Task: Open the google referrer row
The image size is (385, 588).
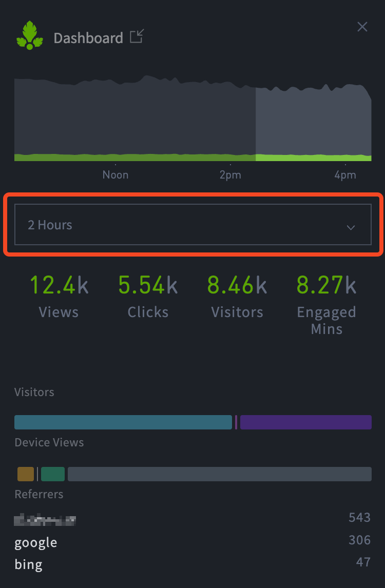Action: (36, 543)
